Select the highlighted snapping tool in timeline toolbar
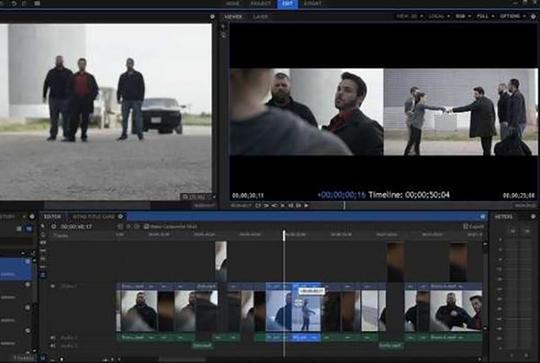Viewport: 540px width, 363px height. click(x=43, y=275)
